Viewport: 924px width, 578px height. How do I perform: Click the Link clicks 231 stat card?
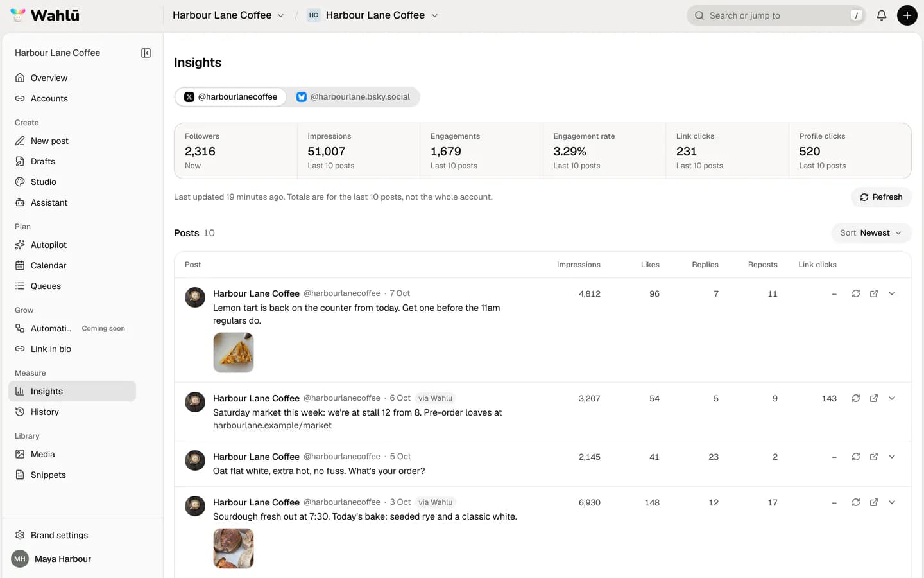point(727,151)
